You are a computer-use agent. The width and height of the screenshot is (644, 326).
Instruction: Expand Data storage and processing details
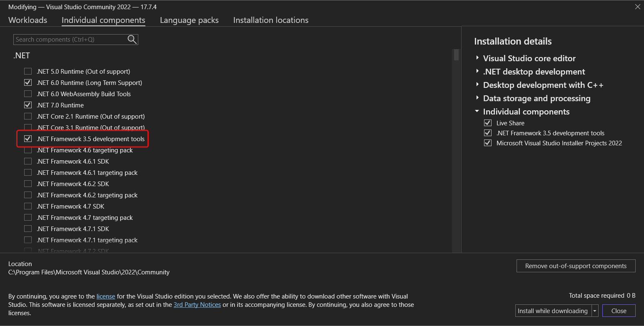point(477,98)
